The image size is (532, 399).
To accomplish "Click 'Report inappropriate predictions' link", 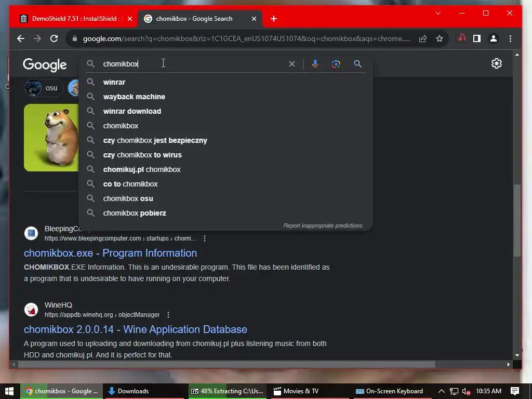I will click(323, 225).
